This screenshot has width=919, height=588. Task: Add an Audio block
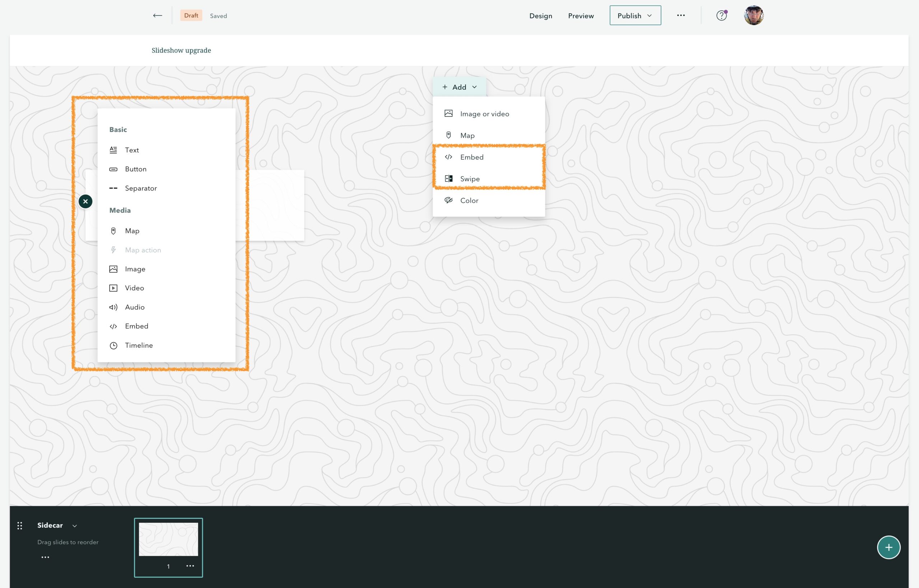[x=135, y=307]
